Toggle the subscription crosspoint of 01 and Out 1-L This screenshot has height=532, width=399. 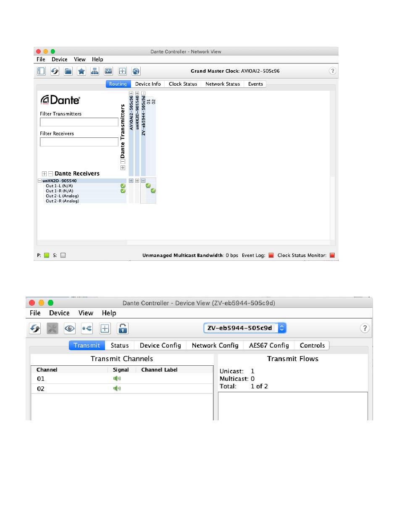point(148,186)
